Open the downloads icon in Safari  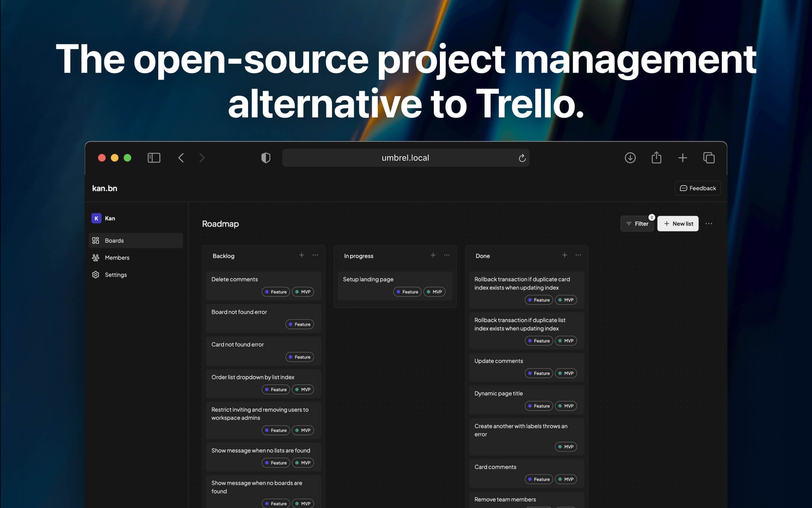(x=630, y=158)
